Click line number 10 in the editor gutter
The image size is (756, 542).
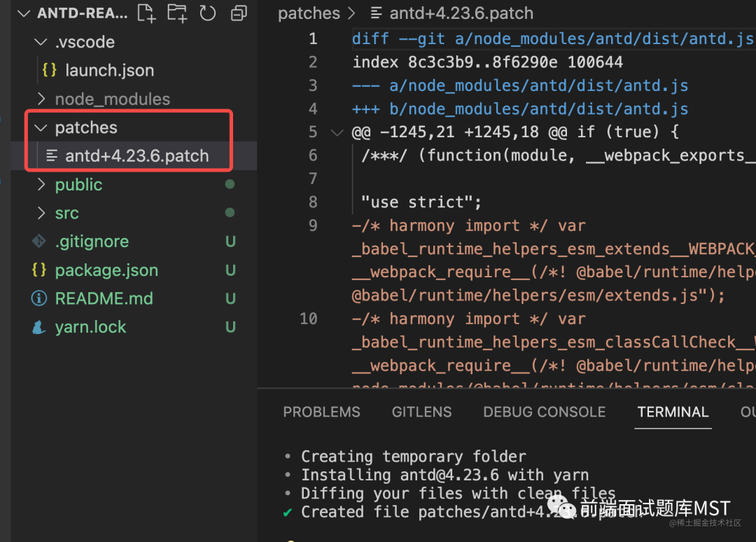click(x=309, y=319)
